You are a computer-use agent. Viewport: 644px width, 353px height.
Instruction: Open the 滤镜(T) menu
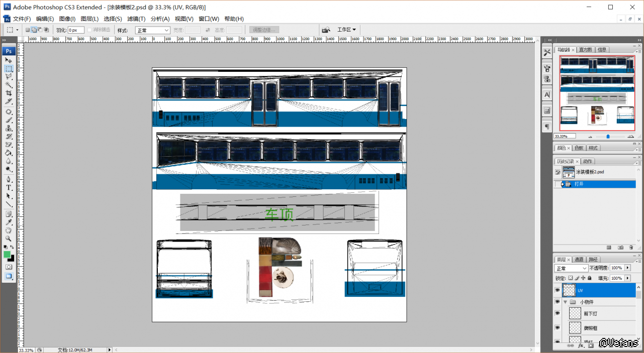pyautogui.click(x=136, y=19)
